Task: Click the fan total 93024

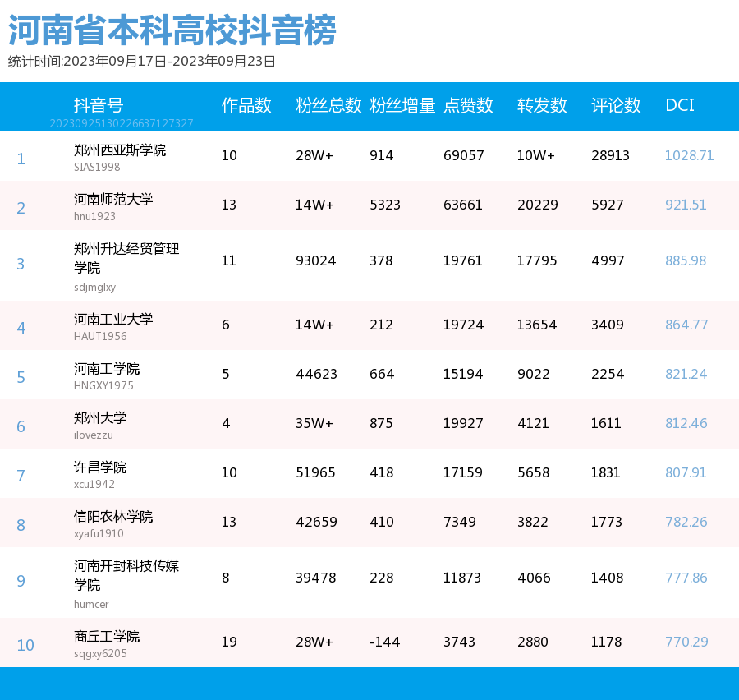Action: point(316,260)
